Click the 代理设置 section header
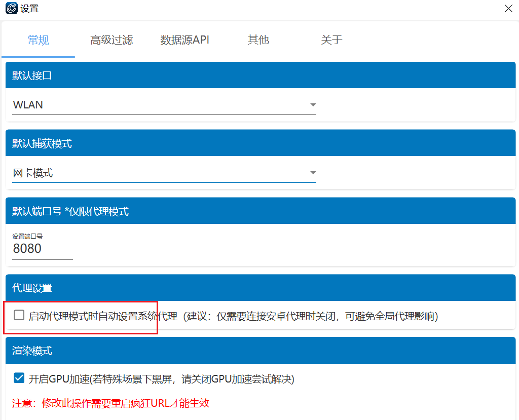This screenshot has width=519, height=420. tap(32, 288)
